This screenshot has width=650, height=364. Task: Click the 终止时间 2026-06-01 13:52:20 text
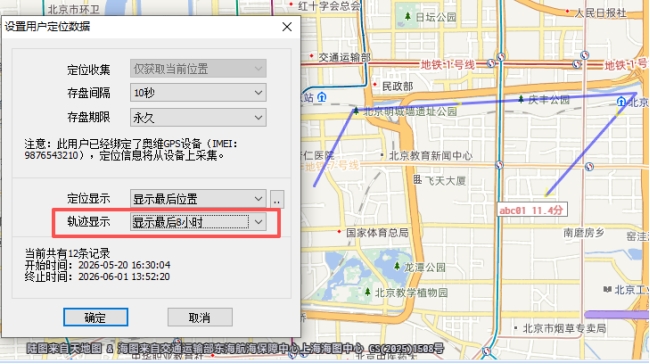point(97,277)
